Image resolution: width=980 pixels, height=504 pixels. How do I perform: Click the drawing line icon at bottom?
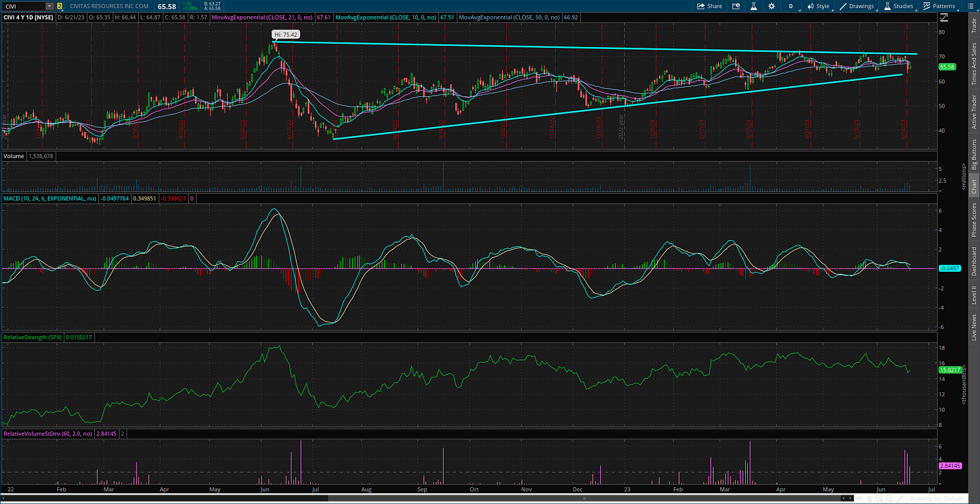pos(900,499)
